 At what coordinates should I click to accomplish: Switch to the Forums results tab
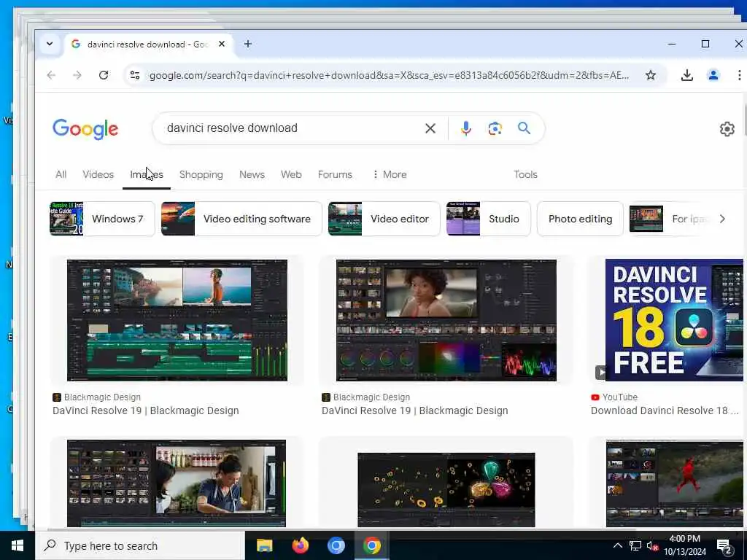point(335,174)
